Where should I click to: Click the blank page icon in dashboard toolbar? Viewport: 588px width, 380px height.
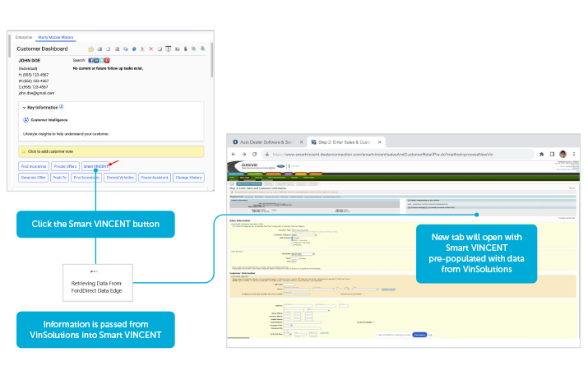point(108,49)
